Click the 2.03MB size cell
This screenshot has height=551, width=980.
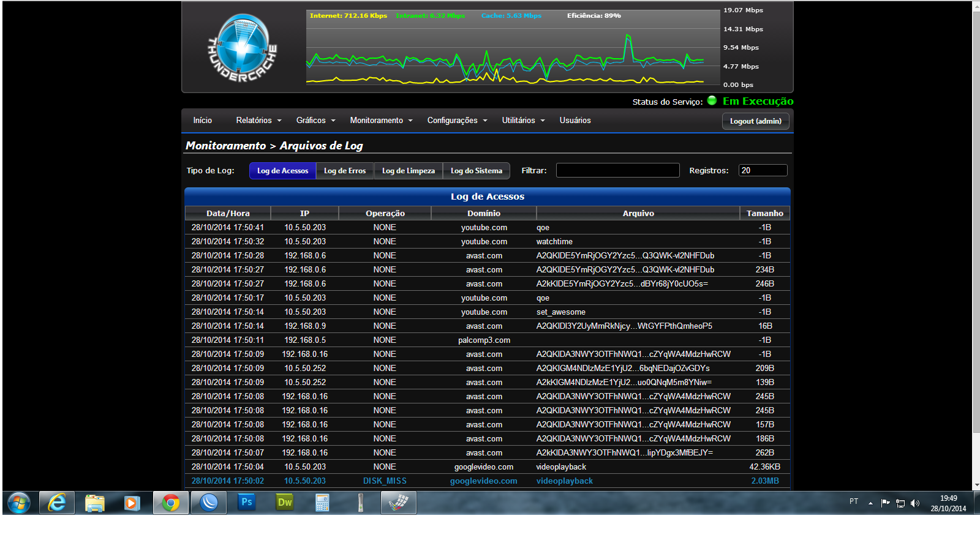click(x=765, y=481)
